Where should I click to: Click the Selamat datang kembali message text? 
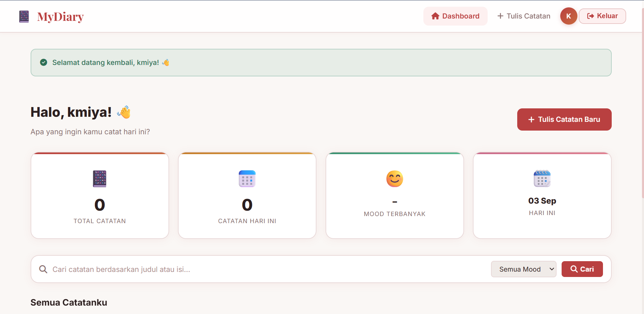pyautogui.click(x=106, y=63)
